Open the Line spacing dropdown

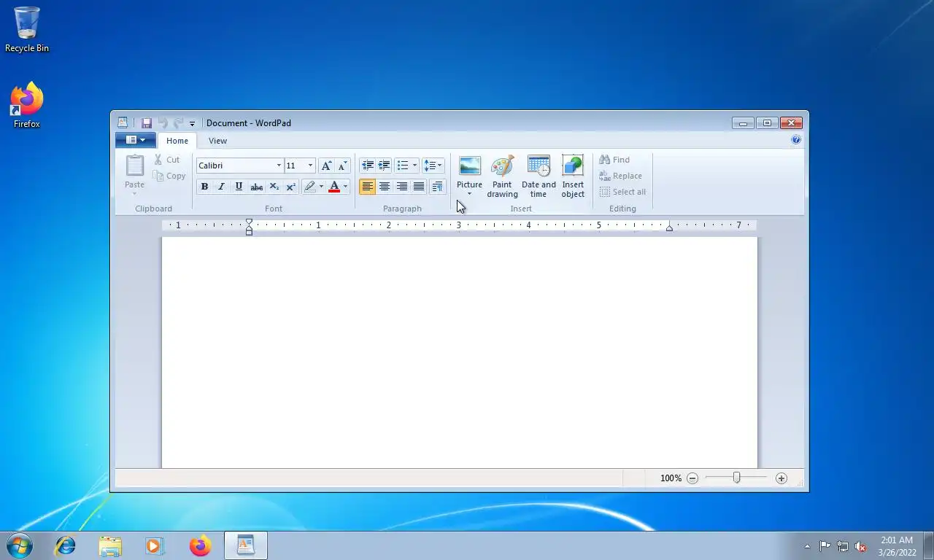click(433, 166)
